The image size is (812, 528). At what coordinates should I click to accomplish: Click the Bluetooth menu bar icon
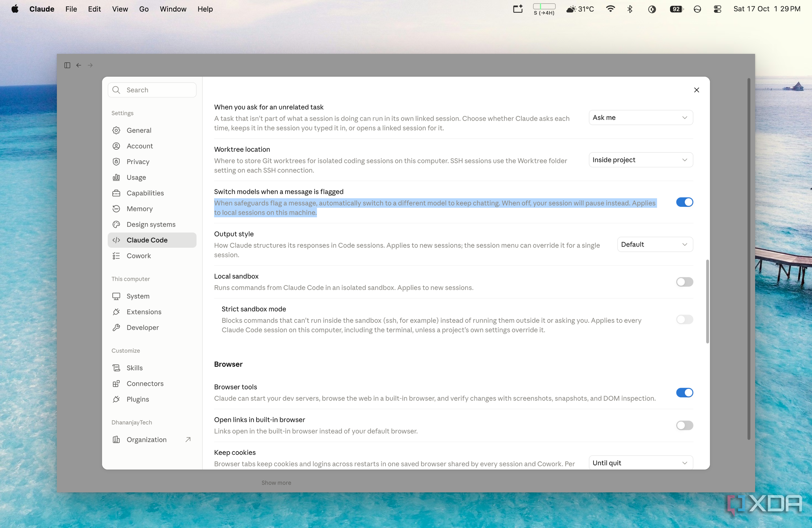coord(630,9)
